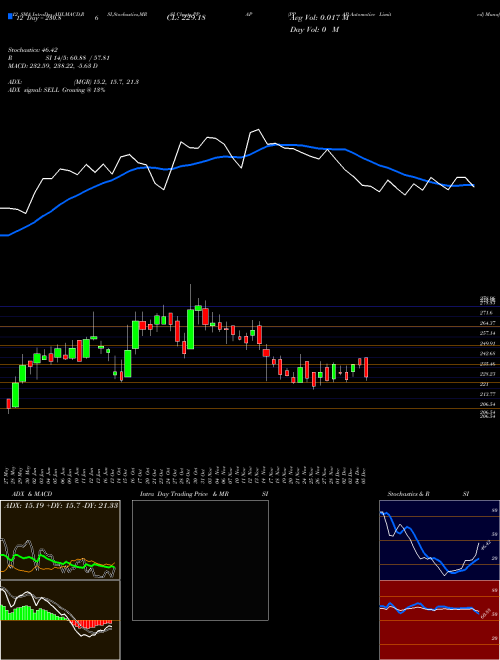Viewport: 500px width, 660px height.
Task: Click the 221 price axis label
Action: pos(484,384)
